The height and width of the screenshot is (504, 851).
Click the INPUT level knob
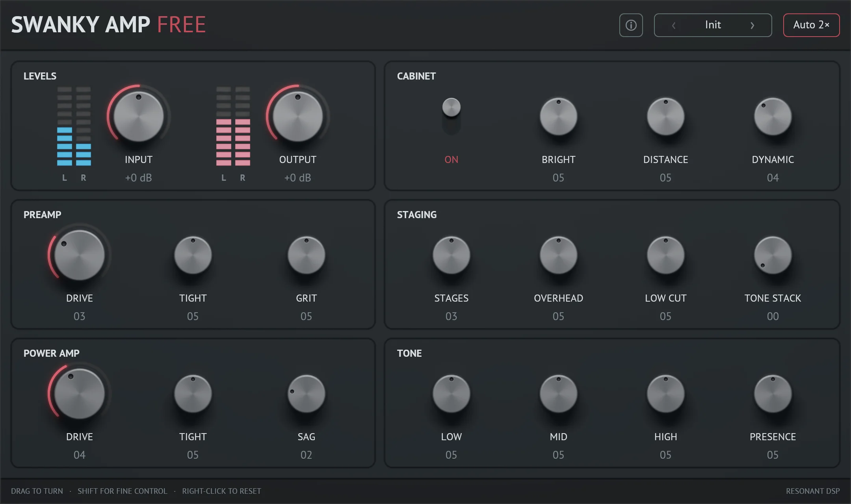coord(139,117)
